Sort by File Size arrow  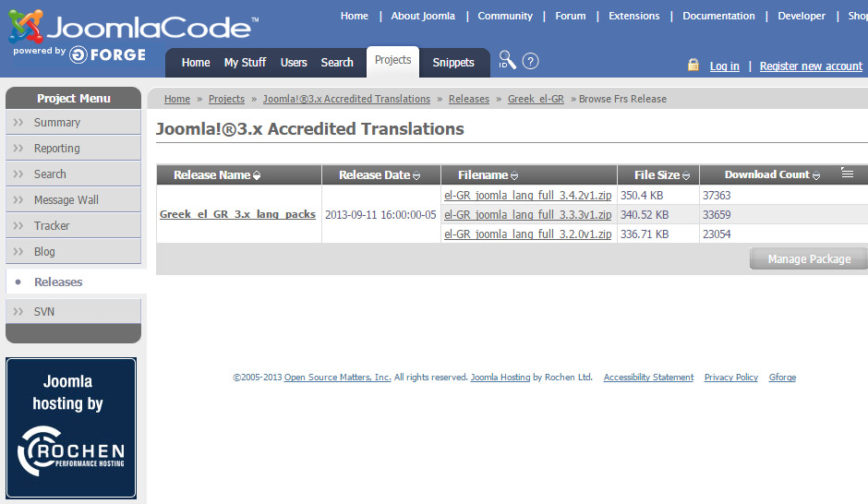click(x=686, y=175)
